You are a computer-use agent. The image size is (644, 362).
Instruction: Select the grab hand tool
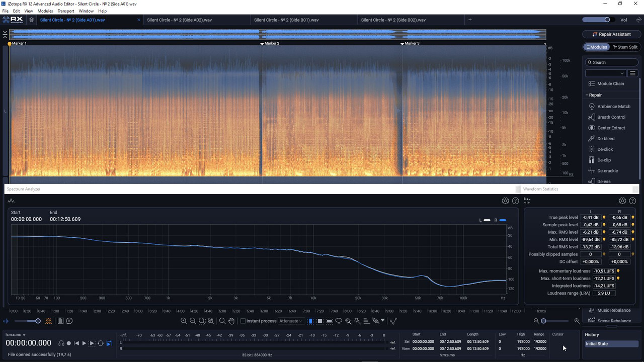[231, 321]
